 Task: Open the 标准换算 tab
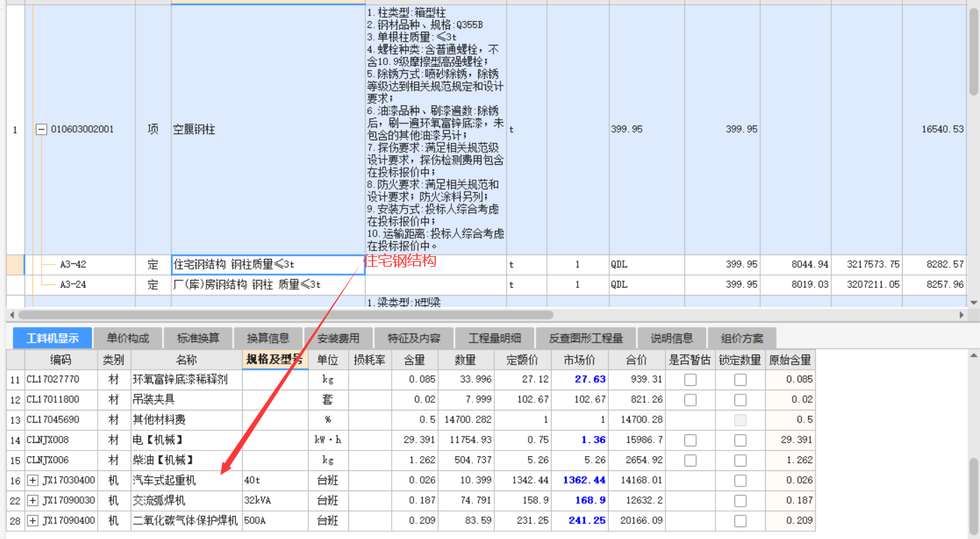198,338
